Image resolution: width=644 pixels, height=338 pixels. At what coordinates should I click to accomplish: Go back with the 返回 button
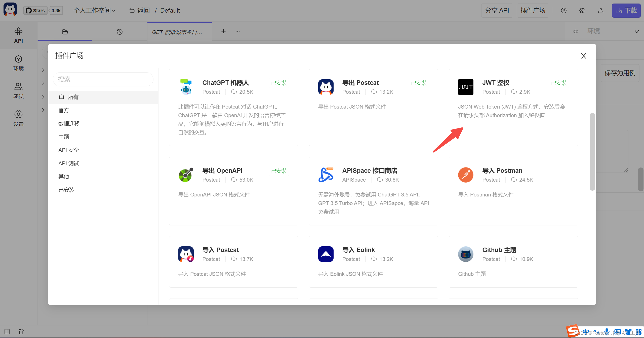click(x=140, y=10)
